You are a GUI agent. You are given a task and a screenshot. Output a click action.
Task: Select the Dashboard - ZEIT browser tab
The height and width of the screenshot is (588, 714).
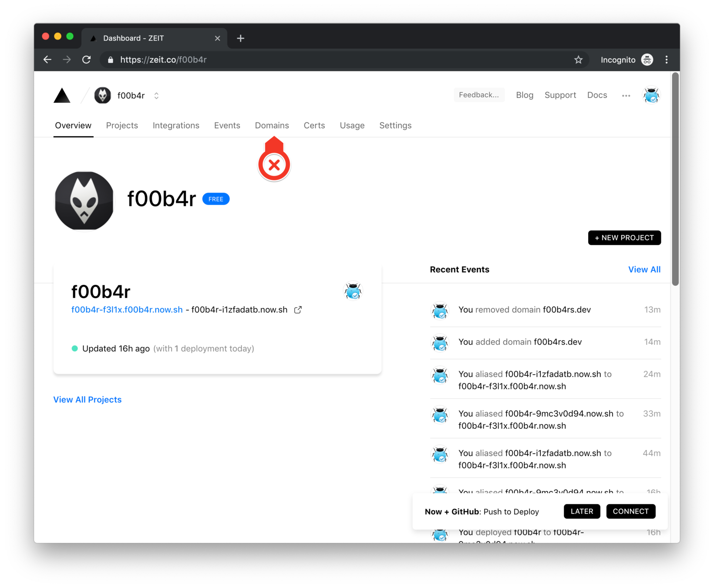pos(154,38)
